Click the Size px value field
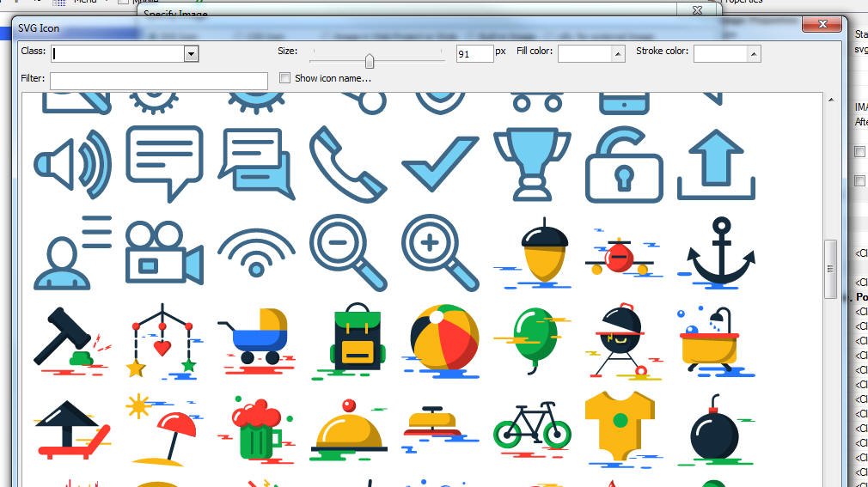868x487 pixels. point(475,53)
